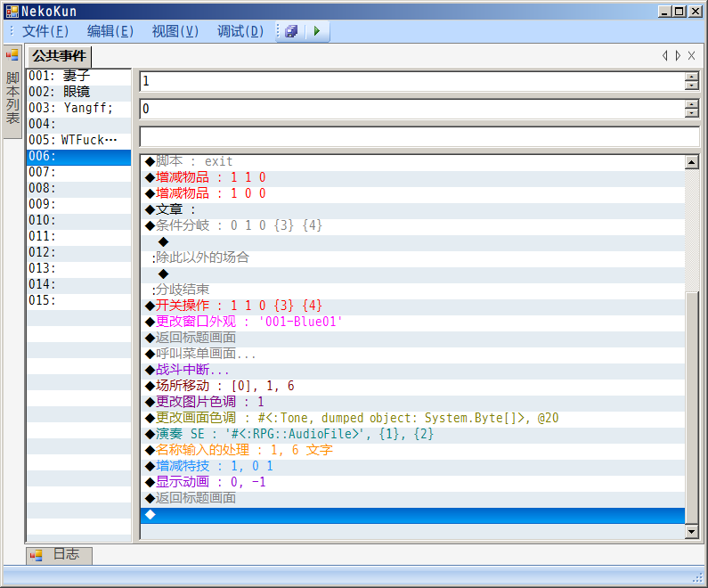The width and height of the screenshot is (708, 588).
Task: Select the 增减物品 : 1 0 0 command
Action: pos(412,193)
